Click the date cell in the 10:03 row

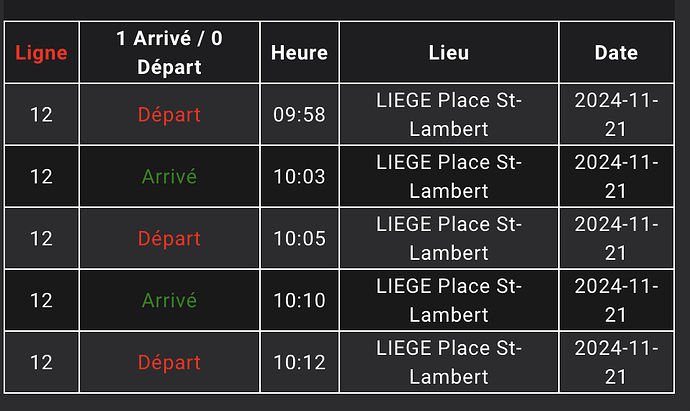point(616,177)
